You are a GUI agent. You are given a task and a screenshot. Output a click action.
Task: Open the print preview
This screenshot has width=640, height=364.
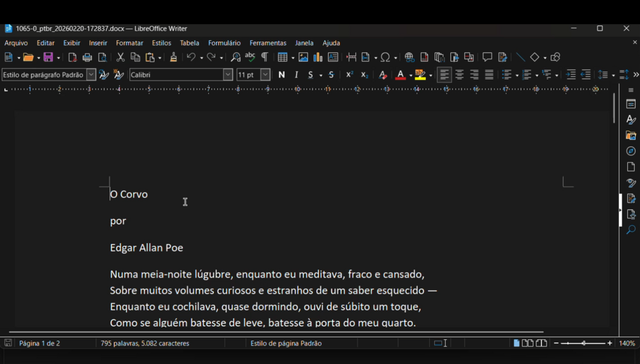pos(103,57)
